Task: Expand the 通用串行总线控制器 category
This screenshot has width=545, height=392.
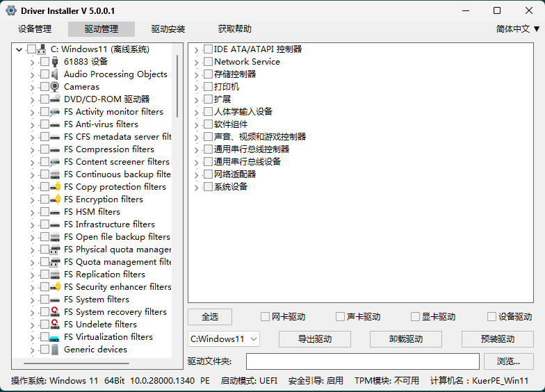Action: (x=196, y=150)
